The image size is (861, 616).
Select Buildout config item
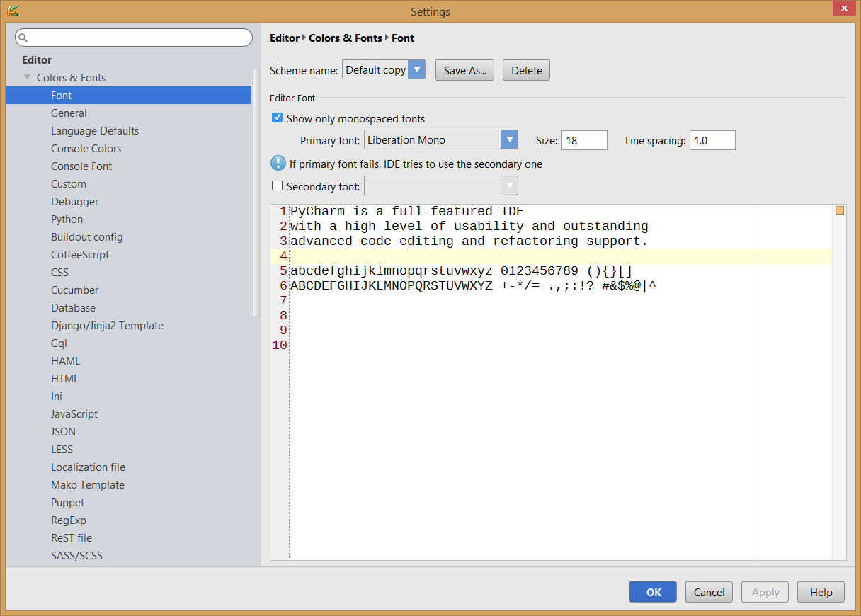(x=86, y=236)
